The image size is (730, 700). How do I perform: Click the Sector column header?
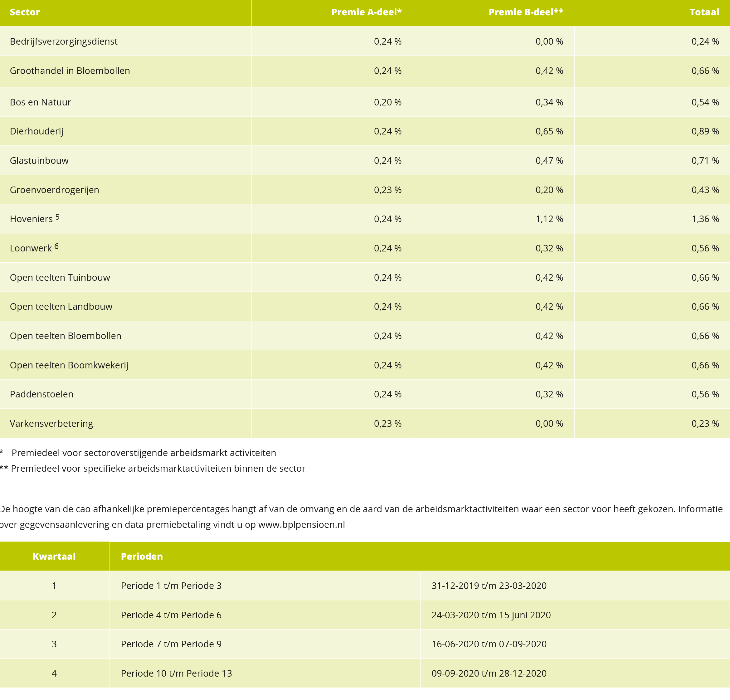click(25, 12)
